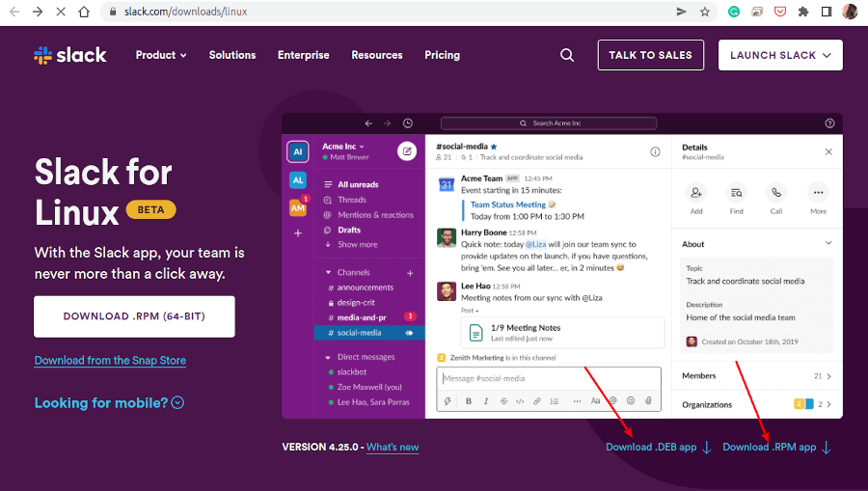Screen dimensions: 868x491
Task: Click the address bar URL field
Action: pos(386,12)
